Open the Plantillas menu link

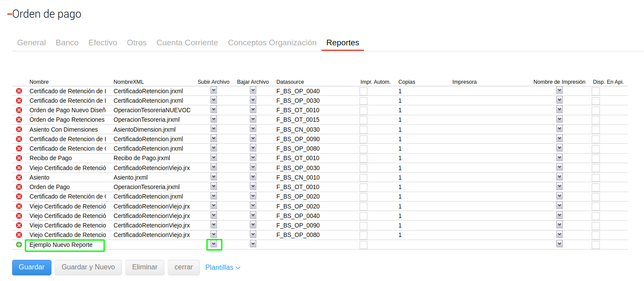tap(223, 268)
